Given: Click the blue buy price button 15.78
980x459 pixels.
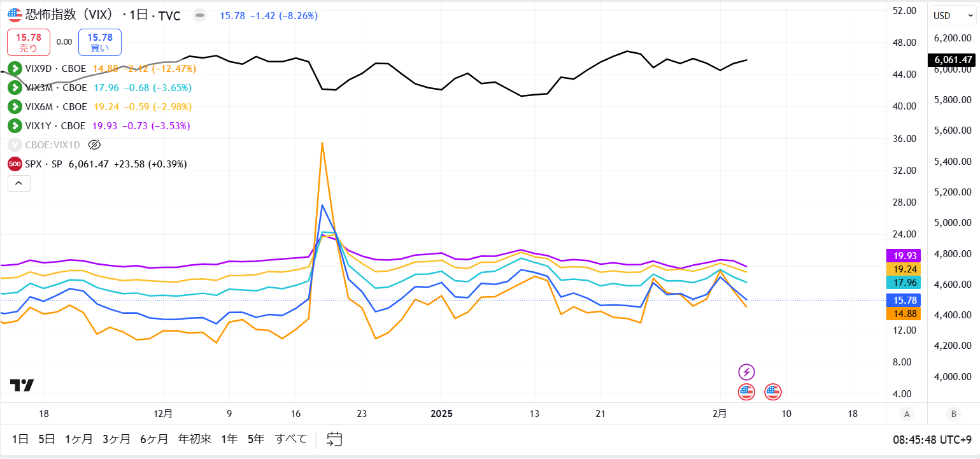Looking at the screenshot, I should point(100,42).
